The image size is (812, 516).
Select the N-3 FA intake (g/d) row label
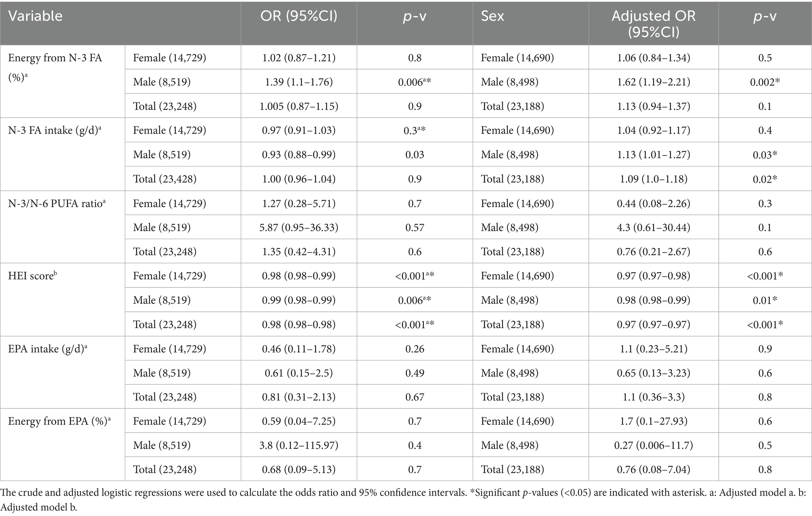pyautogui.click(x=53, y=130)
